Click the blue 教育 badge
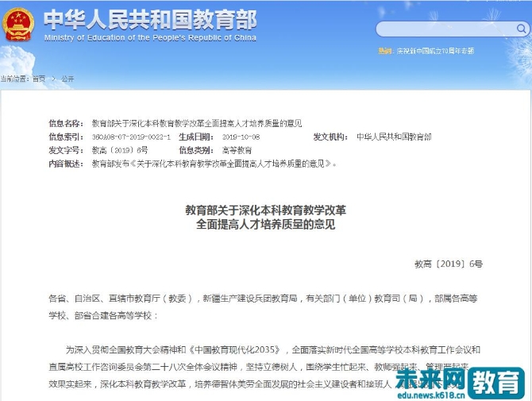Screen dimensions: 532x401 (495, 382)
